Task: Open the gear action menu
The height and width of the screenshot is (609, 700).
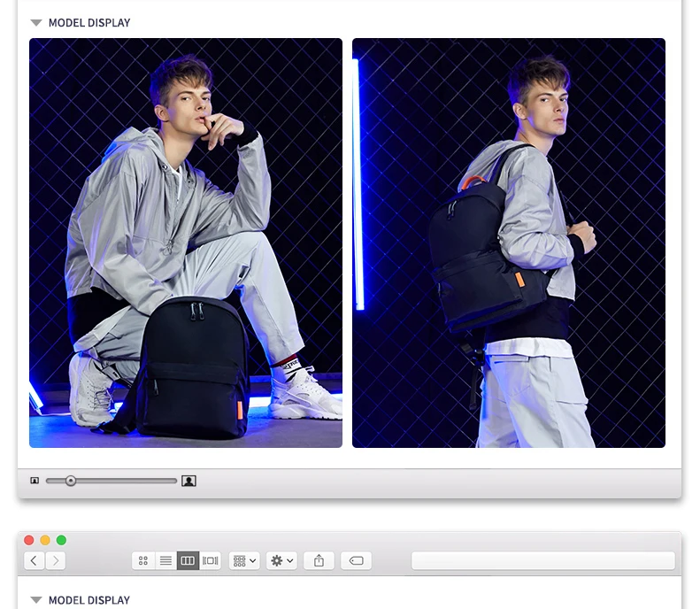Action: pyautogui.click(x=281, y=560)
